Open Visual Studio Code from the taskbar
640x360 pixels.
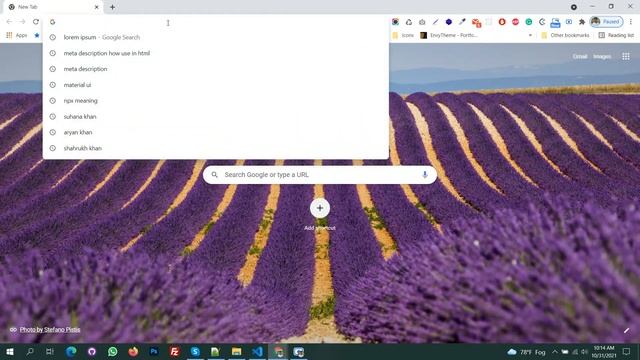click(x=258, y=351)
